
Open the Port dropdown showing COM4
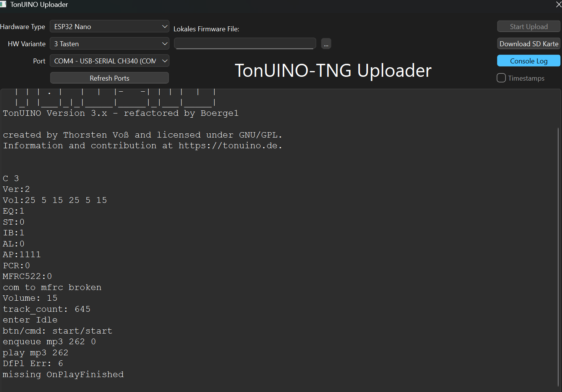coord(110,61)
